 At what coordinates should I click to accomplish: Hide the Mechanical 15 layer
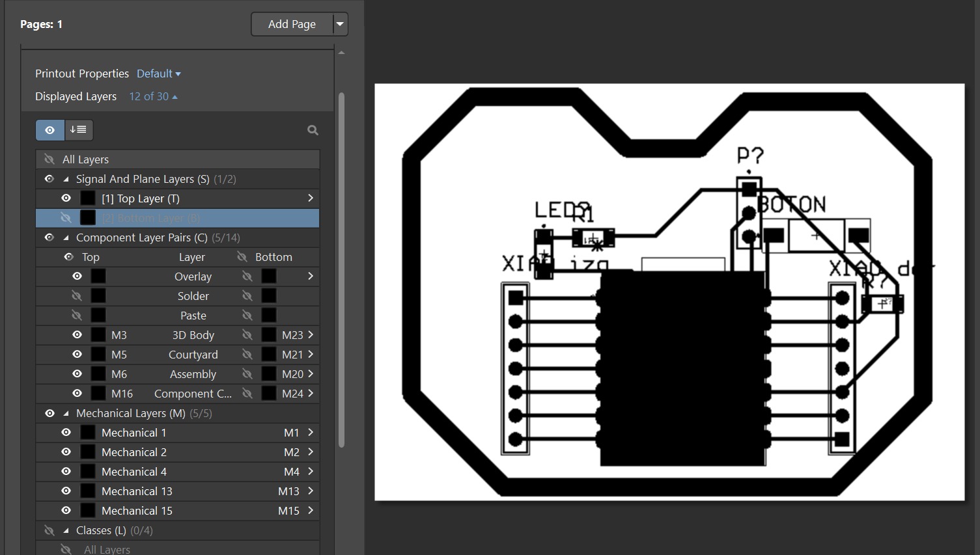coord(66,511)
